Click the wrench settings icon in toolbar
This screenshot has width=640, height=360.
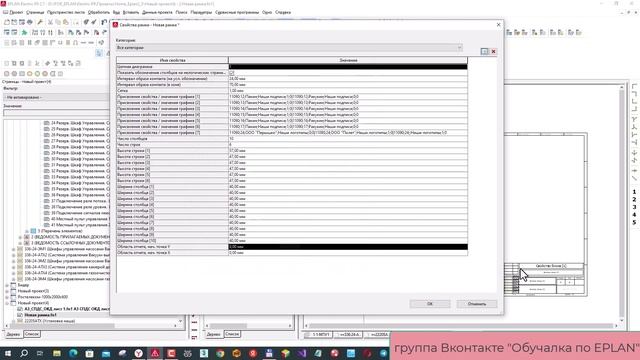point(40,22)
